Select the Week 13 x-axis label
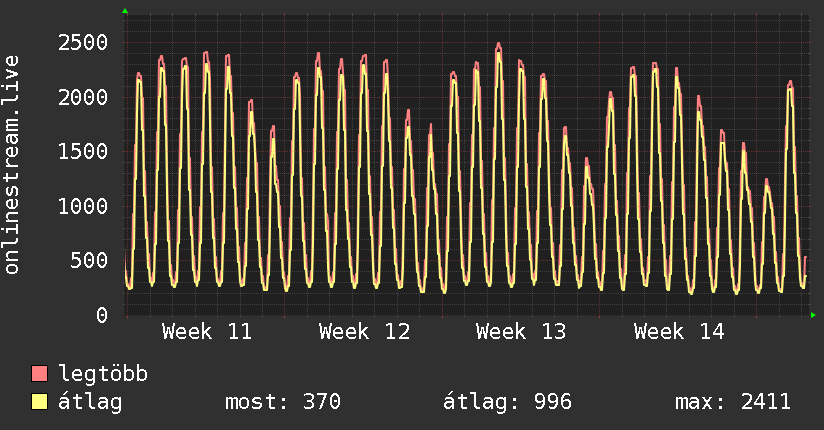The image size is (824, 430). 521,332
